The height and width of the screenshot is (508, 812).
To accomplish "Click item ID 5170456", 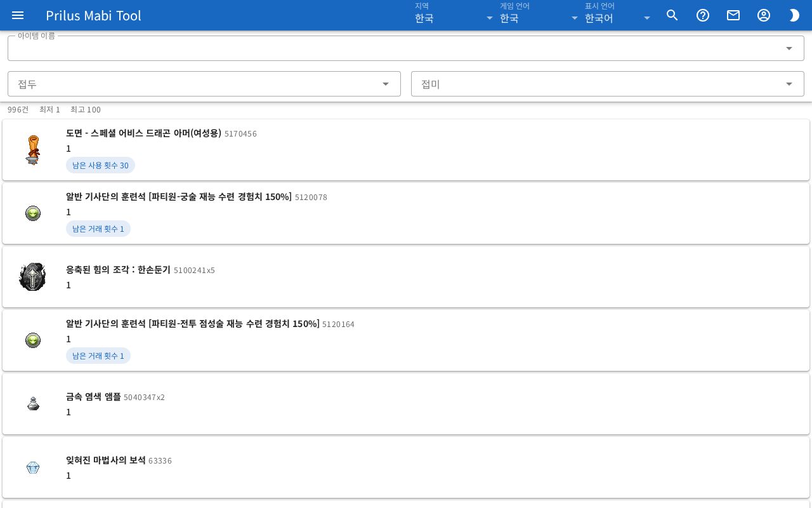I will 240,134.
